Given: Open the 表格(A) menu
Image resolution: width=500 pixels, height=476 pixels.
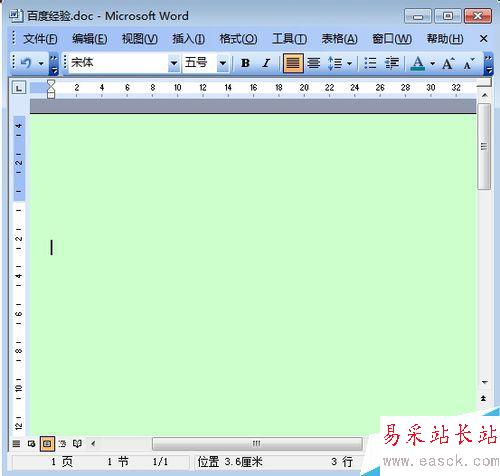Looking at the screenshot, I should (339, 39).
